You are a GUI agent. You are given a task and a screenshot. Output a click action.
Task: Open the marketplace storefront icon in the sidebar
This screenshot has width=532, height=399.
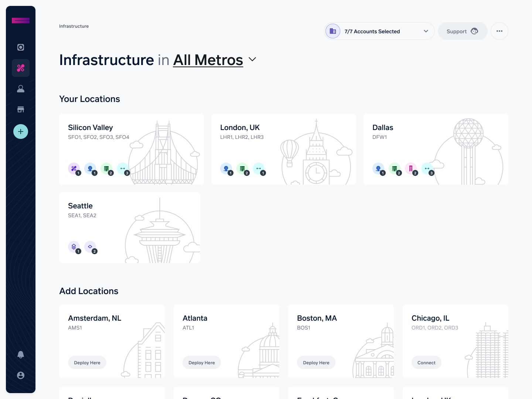[21, 109]
